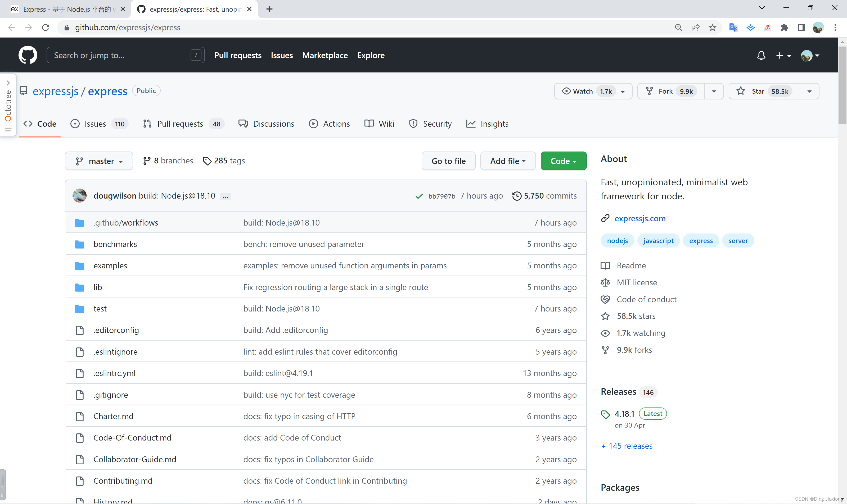The image size is (847, 504).
Task: Click the share page icon in address bar
Action: pos(695,28)
